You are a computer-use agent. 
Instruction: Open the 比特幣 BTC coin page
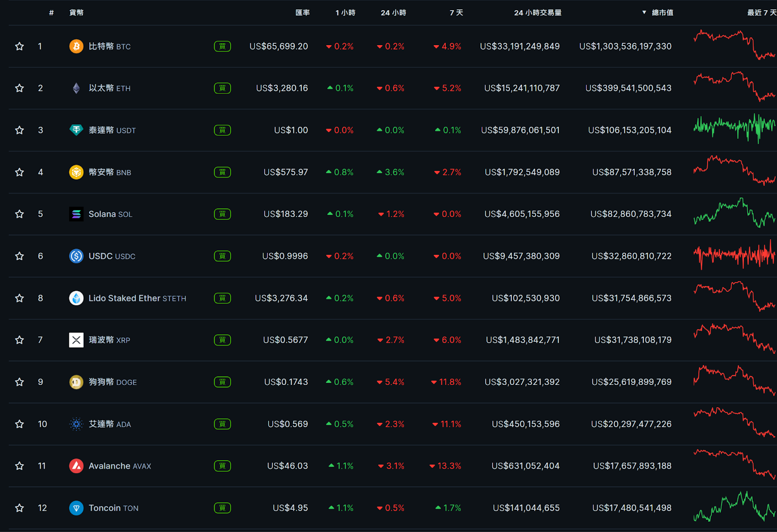click(x=109, y=46)
